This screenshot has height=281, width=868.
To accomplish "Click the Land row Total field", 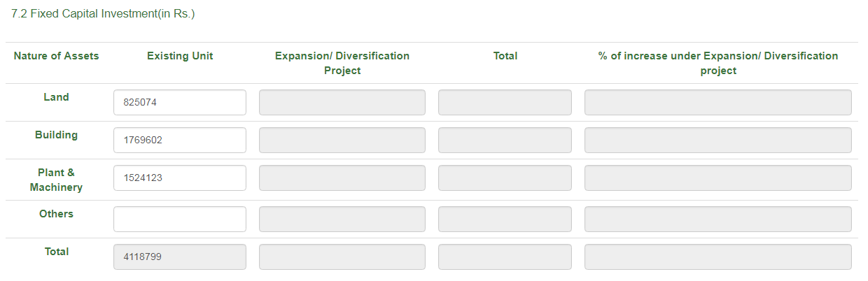I will coord(505,102).
